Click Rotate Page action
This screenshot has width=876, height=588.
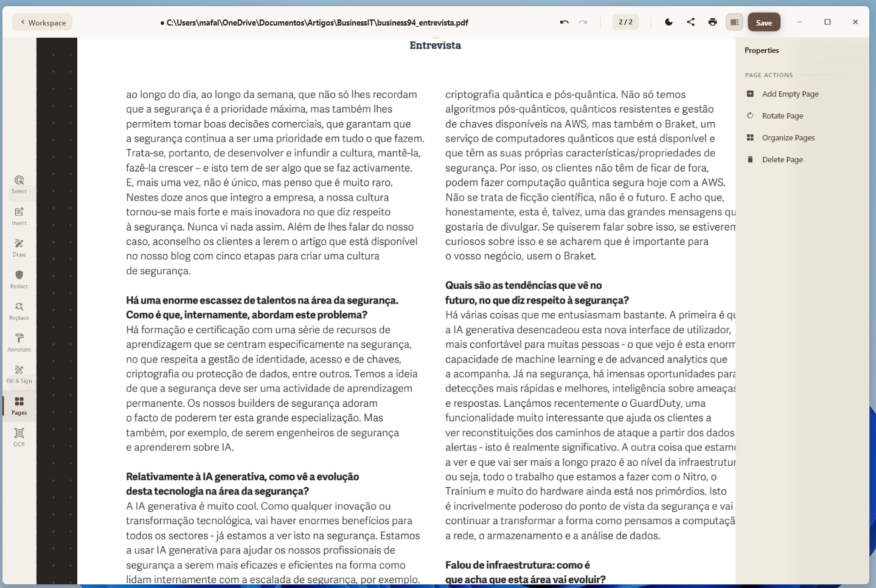(x=782, y=116)
